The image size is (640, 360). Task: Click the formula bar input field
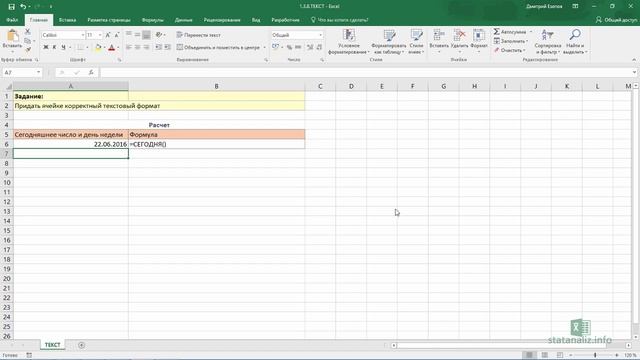tap(366, 72)
